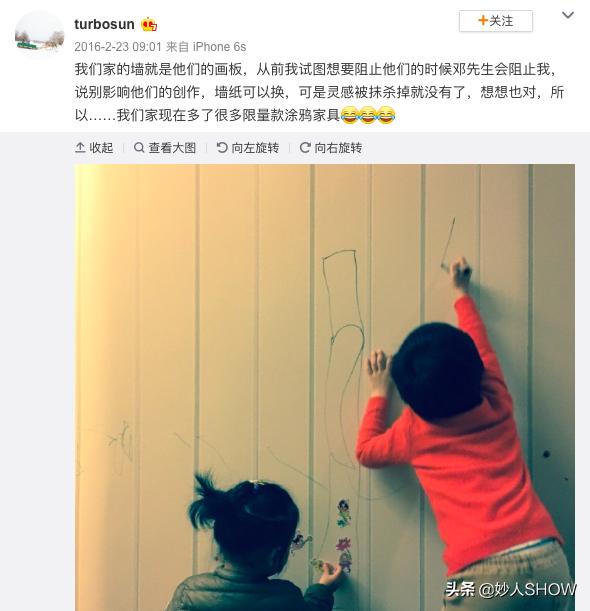Click the 头条 @妙人SHOW watermark
The width and height of the screenshot is (590, 611).
[x=511, y=590]
